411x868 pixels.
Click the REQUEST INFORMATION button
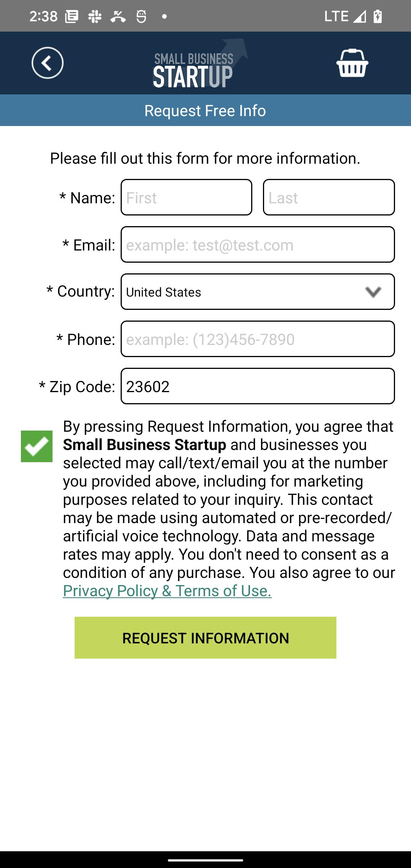(205, 638)
